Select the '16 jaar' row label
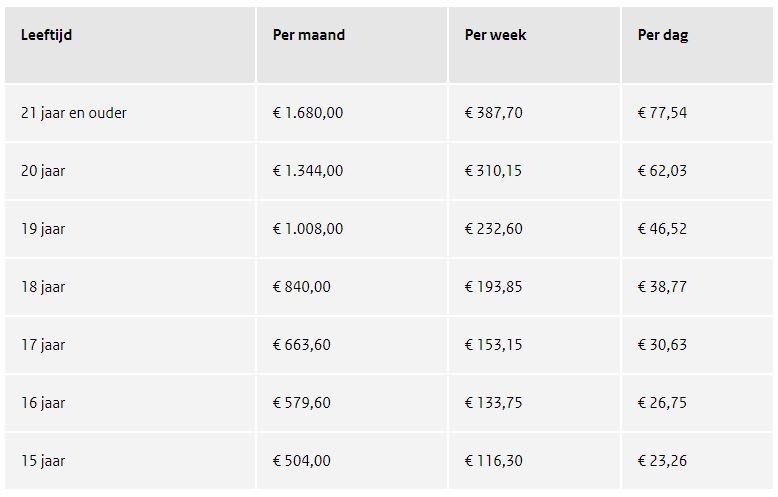This screenshot has height=497, width=778. tap(43, 403)
